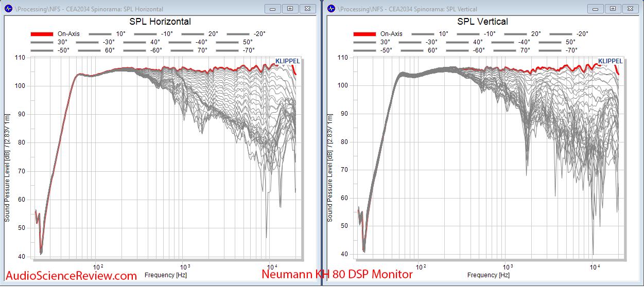The width and height of the screenshot is (644, 287).
Task: Click the KLIPPEL logo in SPL Horizontal chart
Action: coord(287,61)
